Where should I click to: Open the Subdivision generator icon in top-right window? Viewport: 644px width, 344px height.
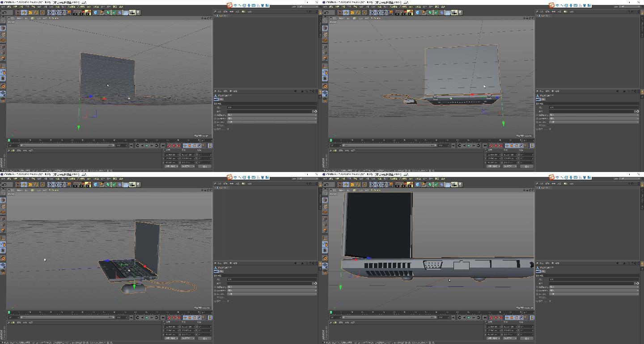click(430, 13)
